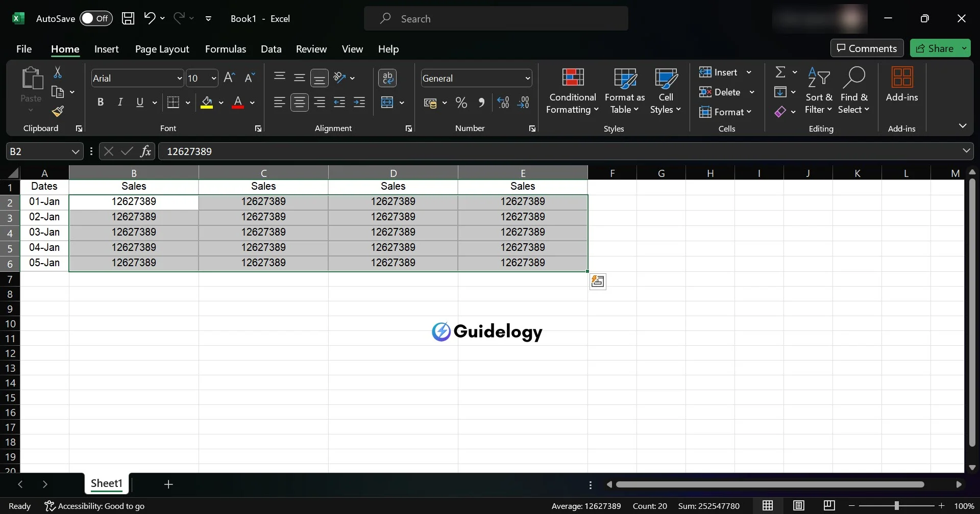The height and width of the screenshot is (514, 980).
Task: Click the Clear eraser icon
Action: click(780, 112)
